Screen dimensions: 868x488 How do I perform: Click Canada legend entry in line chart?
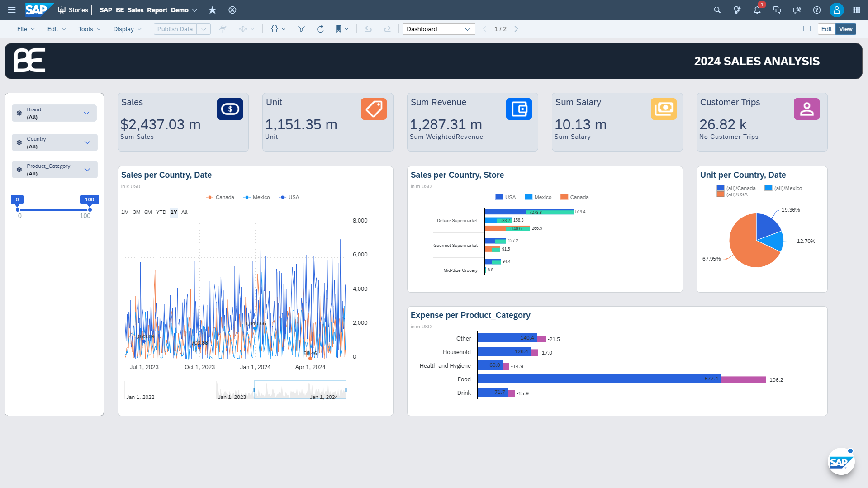coord(220,197)
